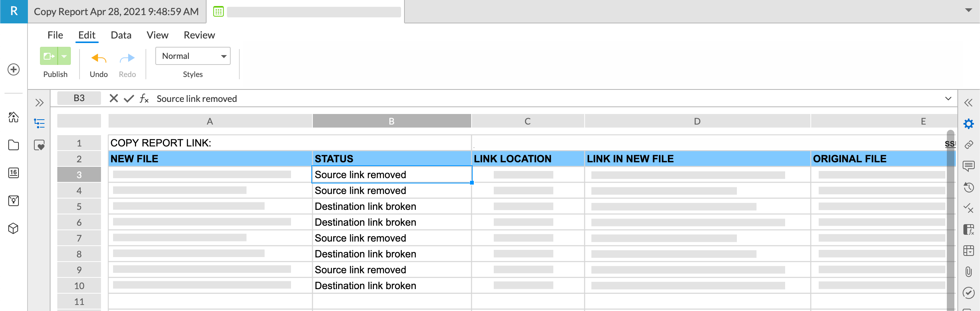Open the settings gear in right sidebar
Screen dimensions: 980x311
[968, 124]
